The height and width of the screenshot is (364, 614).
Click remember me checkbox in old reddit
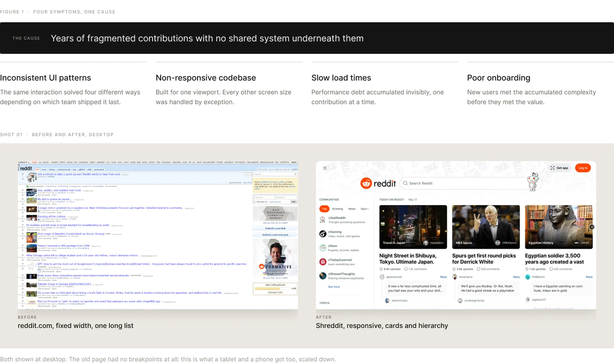[255, 202]
